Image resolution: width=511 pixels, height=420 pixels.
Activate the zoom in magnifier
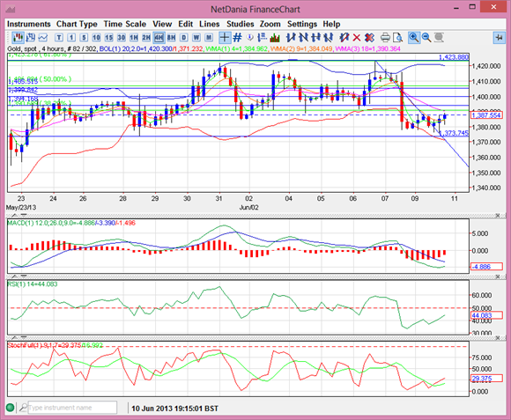click(x=414, y=38)
